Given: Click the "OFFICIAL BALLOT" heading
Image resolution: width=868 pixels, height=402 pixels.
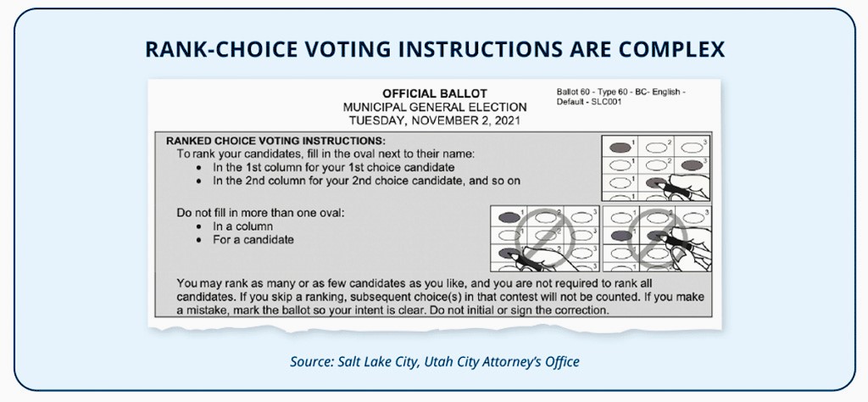Looking at the screenshot, I should click(435, 93).
